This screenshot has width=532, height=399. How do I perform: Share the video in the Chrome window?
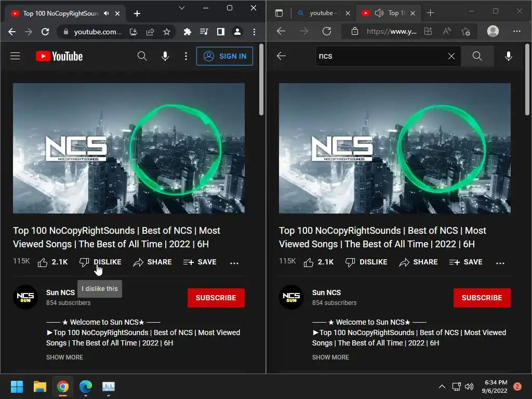coord(152,262)
